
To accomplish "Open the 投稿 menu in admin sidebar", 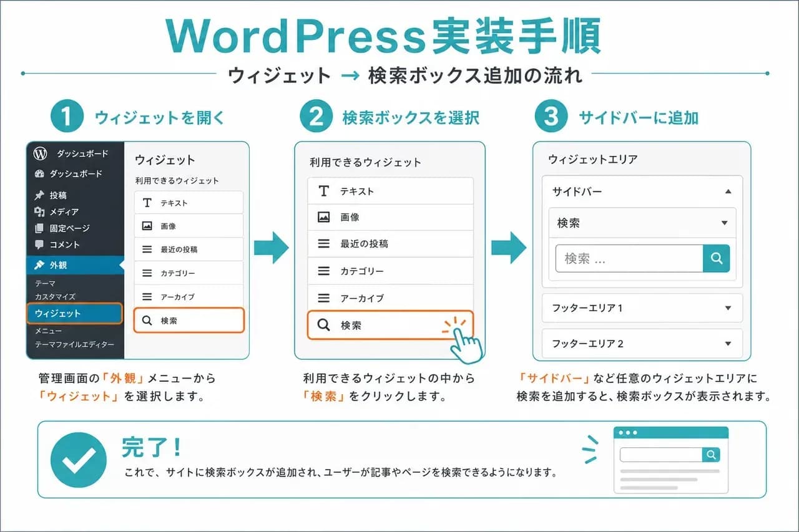I will tap(58, 195).
